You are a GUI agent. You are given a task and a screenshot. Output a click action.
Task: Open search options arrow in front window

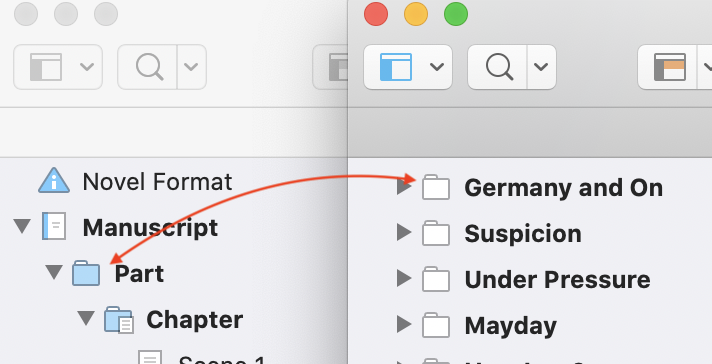(x=541, y=67)
